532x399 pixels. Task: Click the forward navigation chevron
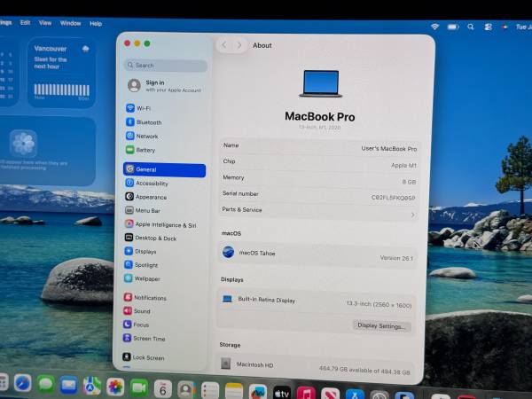coord(239,45)
